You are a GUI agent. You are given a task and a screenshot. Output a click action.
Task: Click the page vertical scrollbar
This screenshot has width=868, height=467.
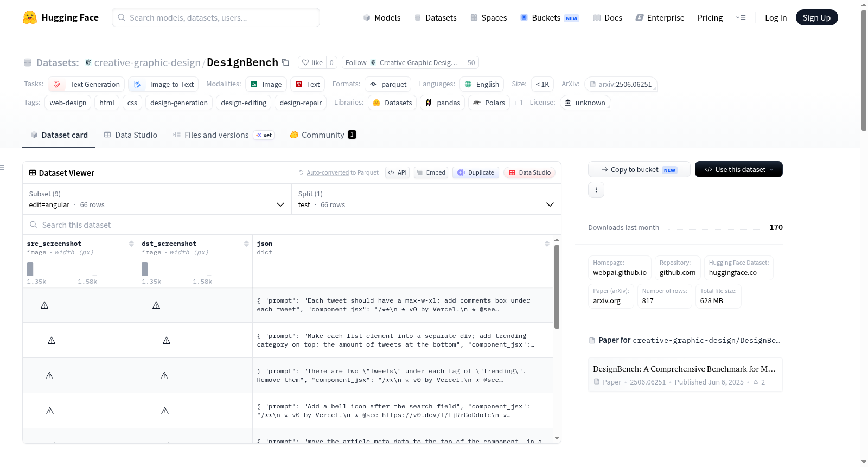click(864, 71)
